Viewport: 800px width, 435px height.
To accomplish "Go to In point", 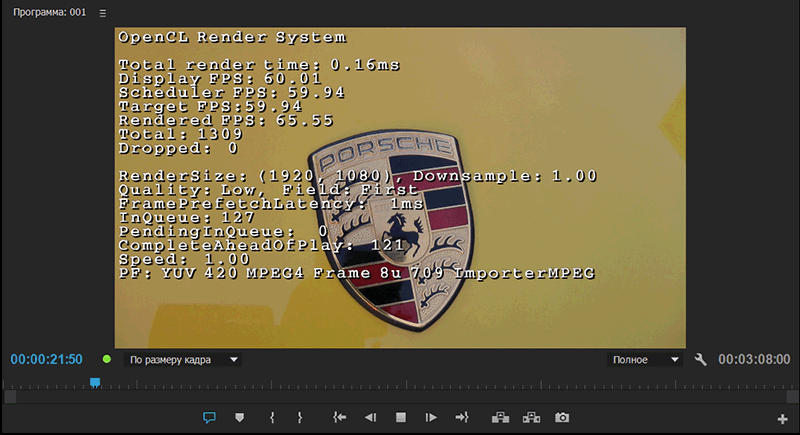I will tap(339, 418).
